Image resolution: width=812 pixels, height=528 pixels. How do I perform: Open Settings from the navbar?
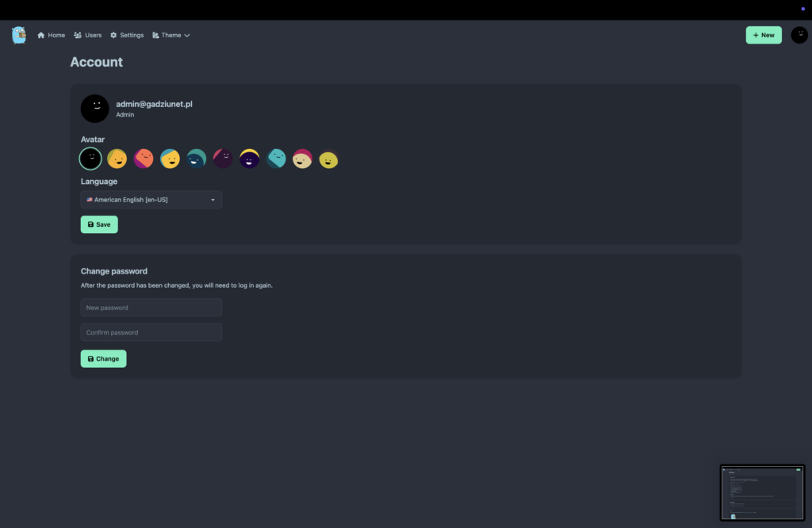pos(127,35)
